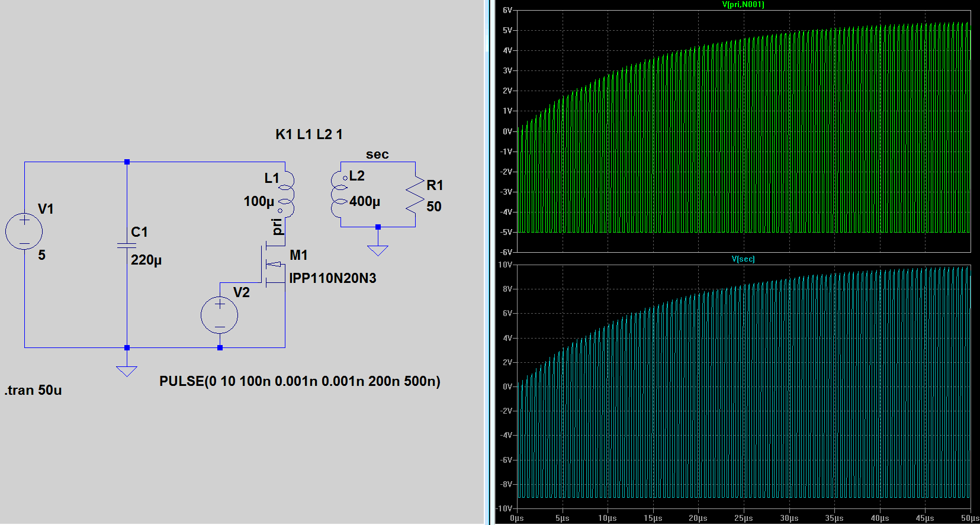980x525 pixels.
Task: Click the PULSE source value text
Action: tap(300, 381)
